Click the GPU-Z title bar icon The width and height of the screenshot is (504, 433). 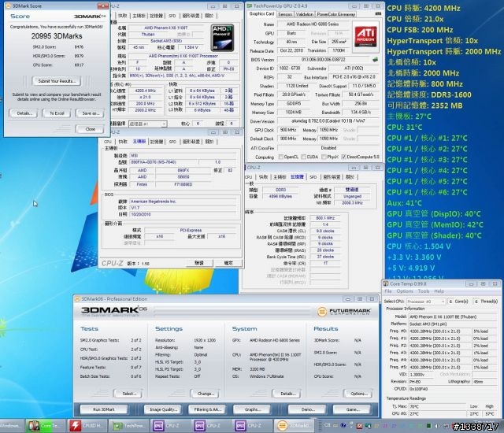click(250, 6)
